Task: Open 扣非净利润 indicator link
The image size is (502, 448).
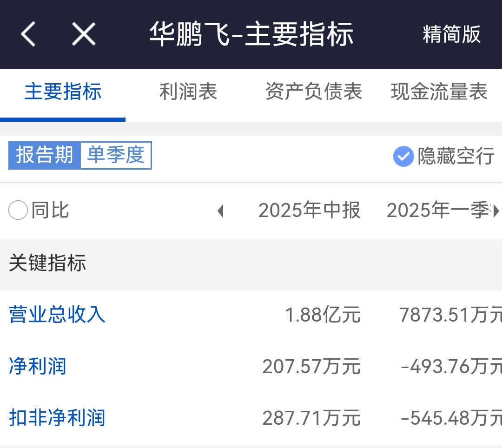Action: [x=57, y=418]
